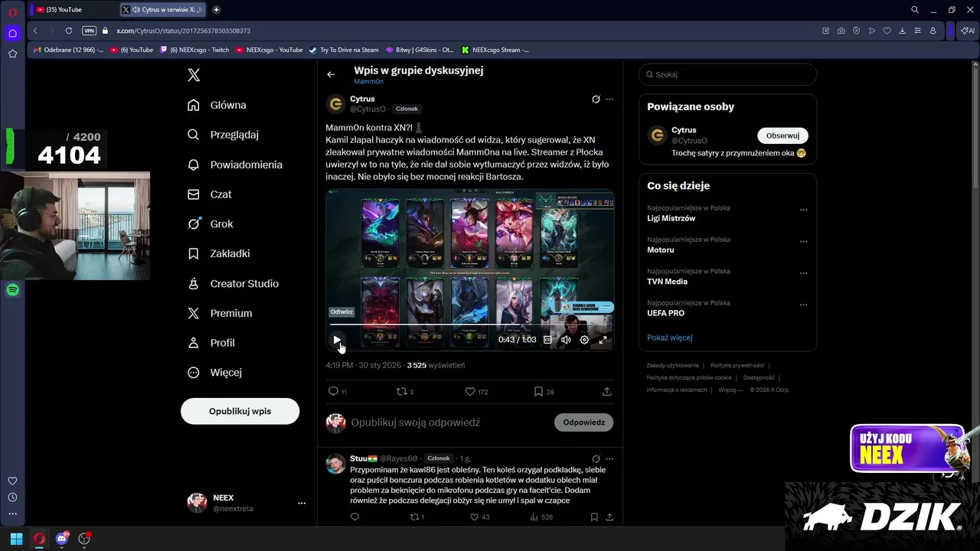Open Discord from taskbar

click(x=62, y=539)
